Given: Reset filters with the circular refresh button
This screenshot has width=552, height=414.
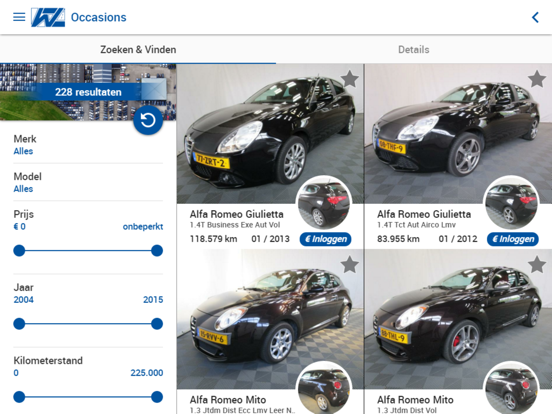Looking at the screenshot, I should [148, 120].
